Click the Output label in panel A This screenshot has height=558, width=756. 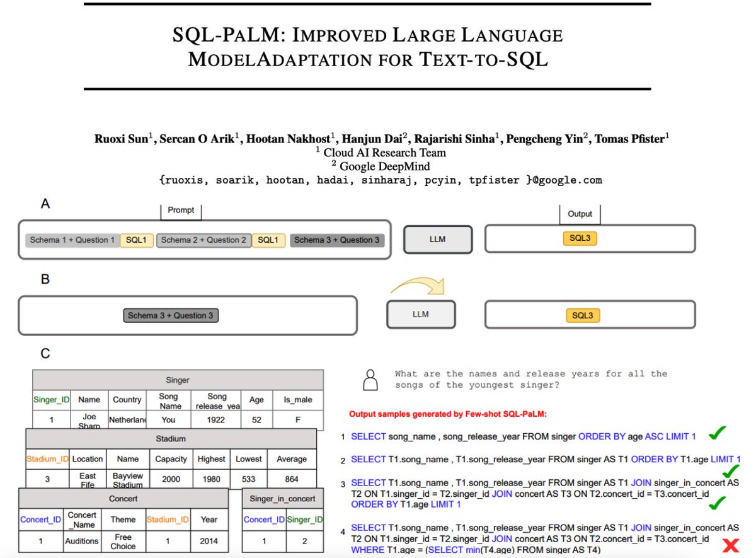(x=580, y=214)
